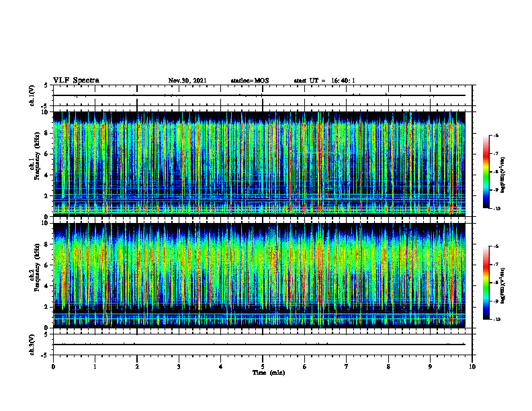Click the "-5" tick on ch.3(V) axis
The height and width of the screenshot is (411, 532).
45,355
